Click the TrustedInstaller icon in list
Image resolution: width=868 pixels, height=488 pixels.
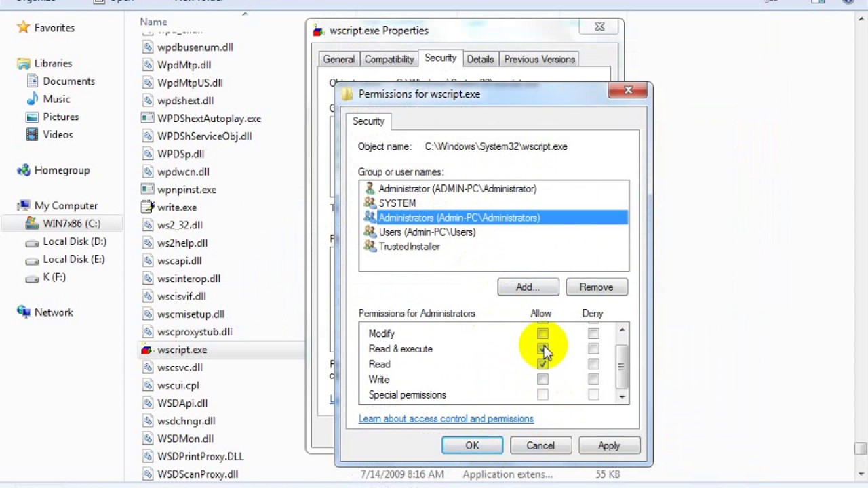(370, 246)
